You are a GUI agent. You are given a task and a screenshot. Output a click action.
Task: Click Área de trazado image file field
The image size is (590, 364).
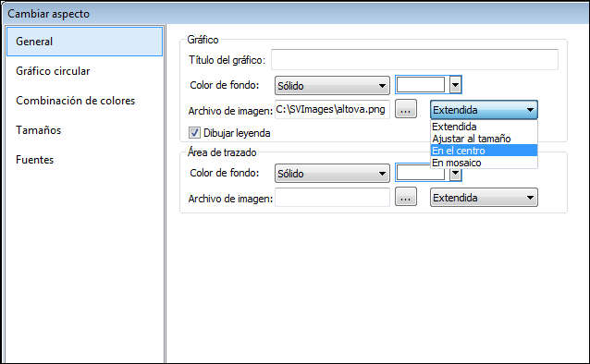pos(332,198)
